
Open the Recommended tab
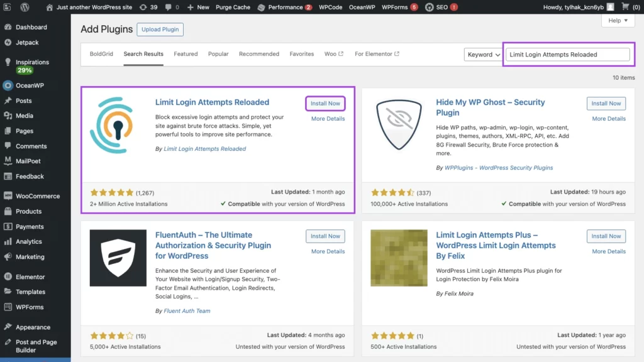(259, 54)
